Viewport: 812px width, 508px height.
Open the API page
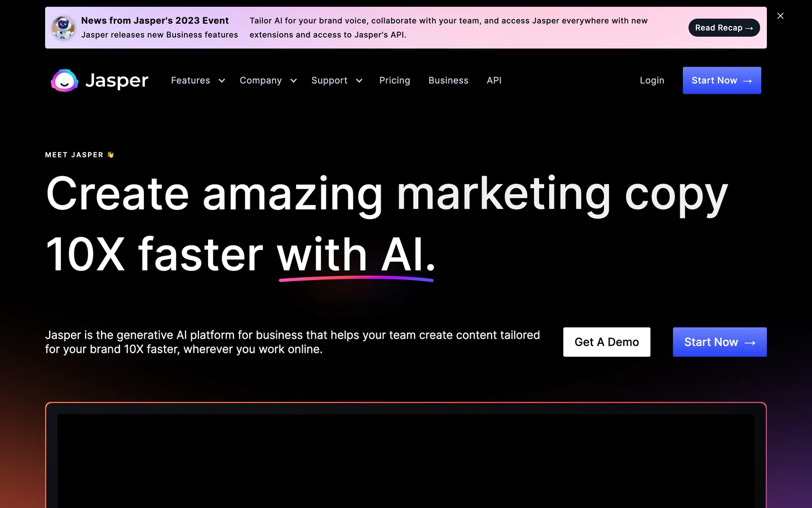494,80
